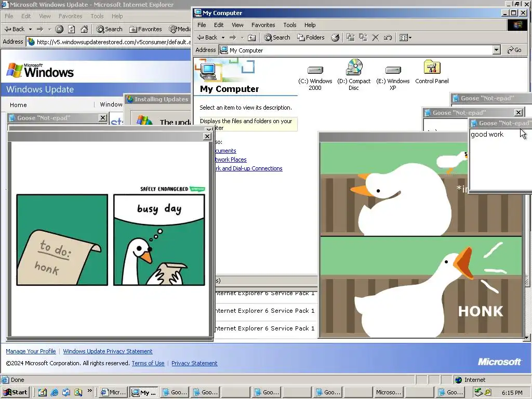This screenshot has width=532, height=399.
Task: Click the Stop icon in Internet Explorer
Action: click(x=59, y=29)
